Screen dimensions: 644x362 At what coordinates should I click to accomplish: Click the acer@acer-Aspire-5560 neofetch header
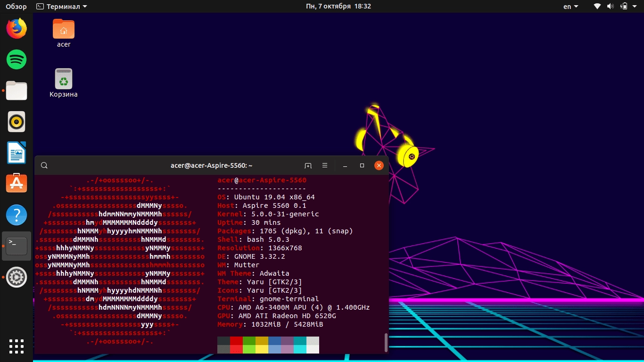tap(262, 180)
